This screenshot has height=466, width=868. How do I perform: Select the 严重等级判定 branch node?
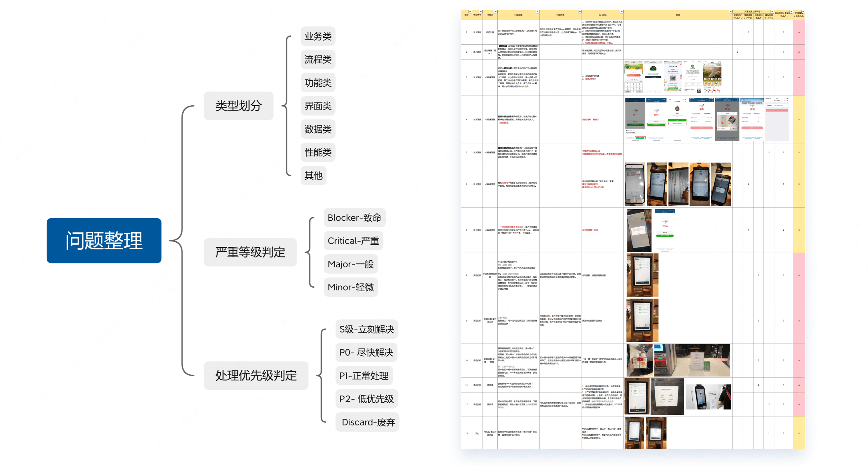[x=250, y=252]
